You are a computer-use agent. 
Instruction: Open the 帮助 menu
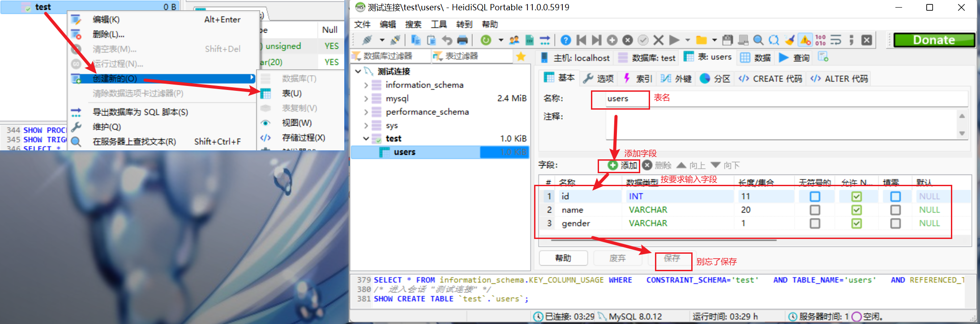click(x=490, y=24)
